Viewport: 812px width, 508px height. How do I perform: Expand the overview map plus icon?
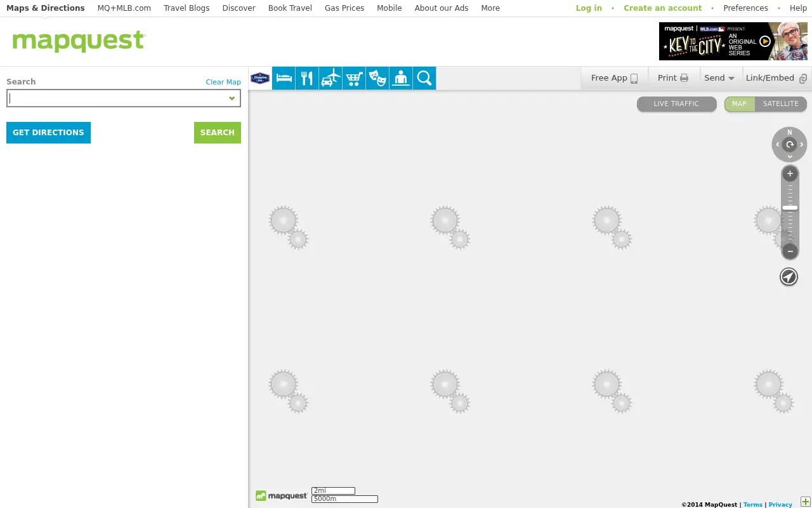coord(806,502)
